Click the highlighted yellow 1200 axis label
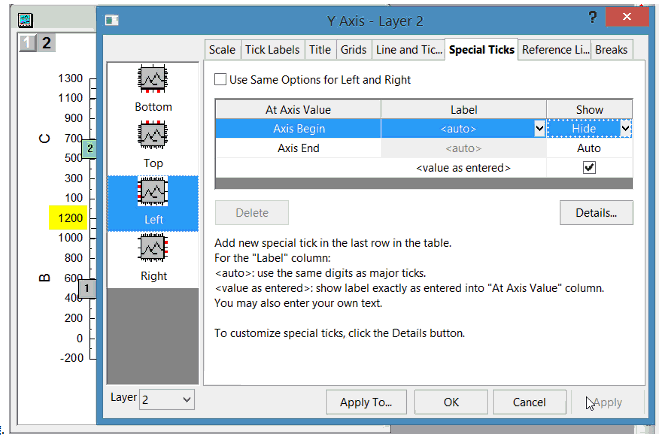The width and height of the screenshot is (662, 437). [x=70, y=218]
